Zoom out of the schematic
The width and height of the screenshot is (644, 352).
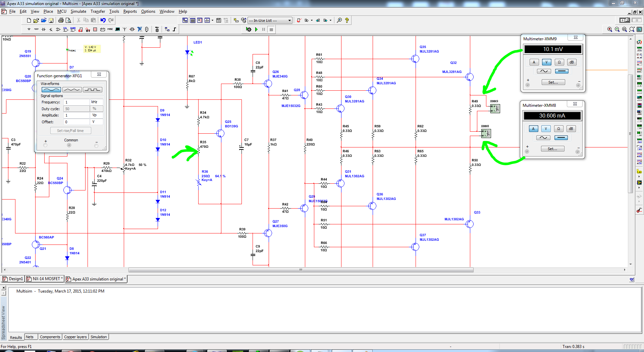coord(617,30)
